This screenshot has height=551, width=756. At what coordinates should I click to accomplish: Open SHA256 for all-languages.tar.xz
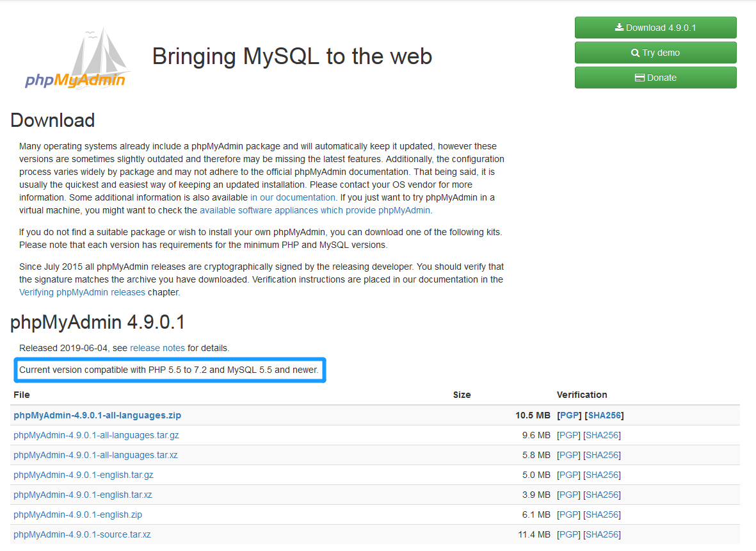602,455
